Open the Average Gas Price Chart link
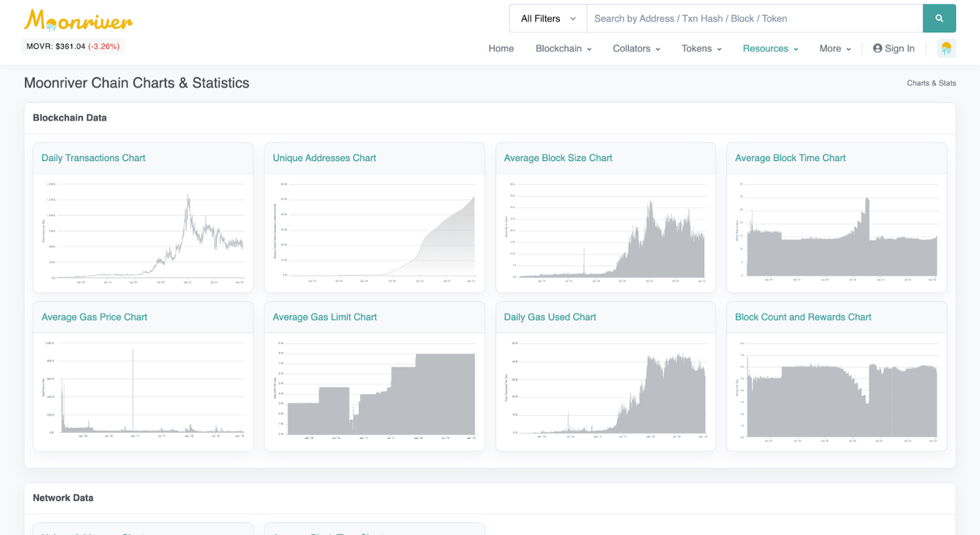The image size is (980, 535). pyautogui.click(x=94, y=317)
